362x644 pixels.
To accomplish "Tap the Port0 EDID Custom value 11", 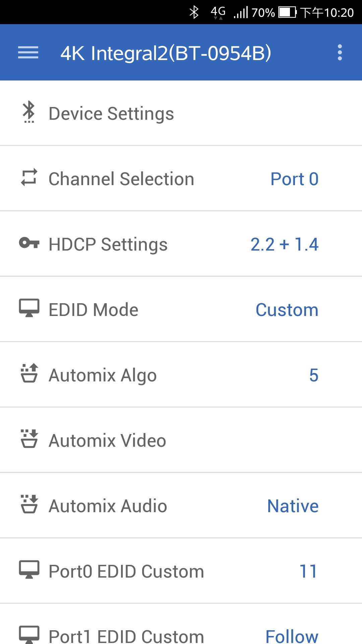I will click(308, 571).
